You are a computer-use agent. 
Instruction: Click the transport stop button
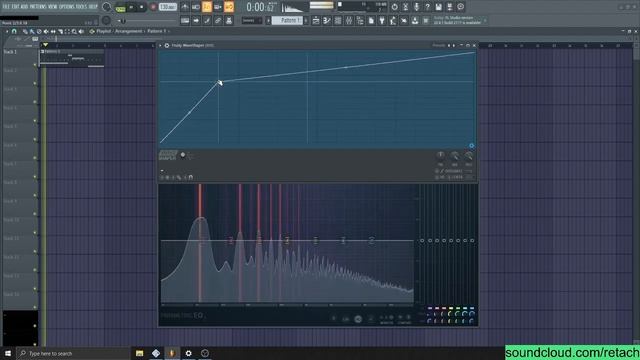(x=142, y=7)
